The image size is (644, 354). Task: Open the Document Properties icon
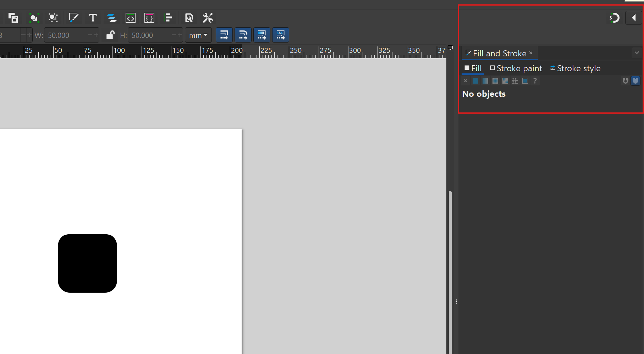(189, 18)
